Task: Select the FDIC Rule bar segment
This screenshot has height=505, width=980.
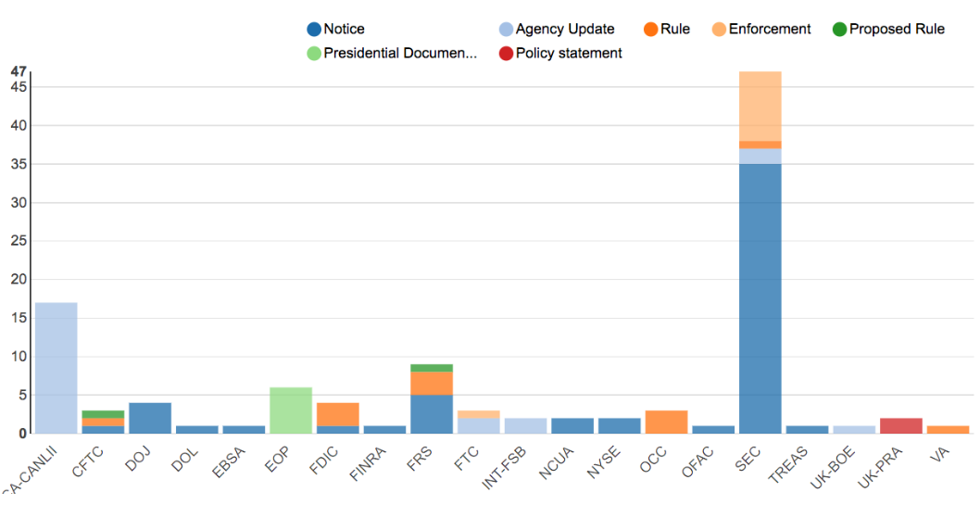Action: click(x=337, y=414)
